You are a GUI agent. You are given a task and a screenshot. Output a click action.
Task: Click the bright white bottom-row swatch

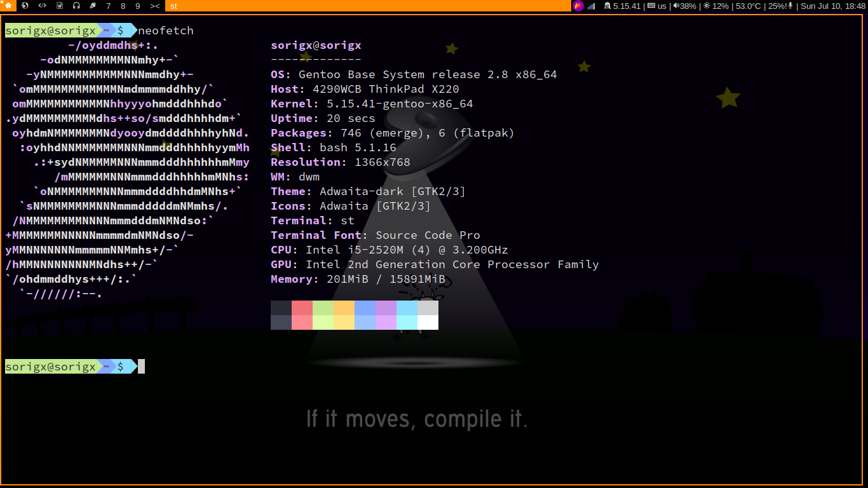click(428, 322)
